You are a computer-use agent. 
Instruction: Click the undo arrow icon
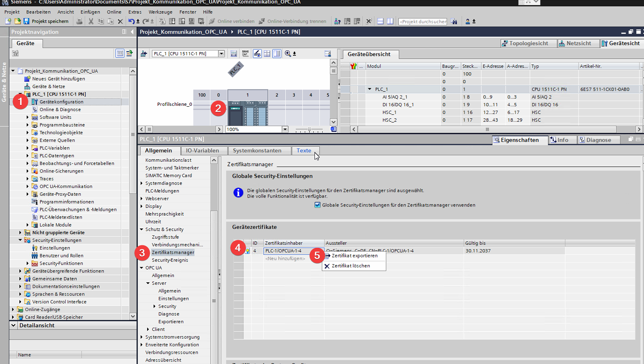131,21
